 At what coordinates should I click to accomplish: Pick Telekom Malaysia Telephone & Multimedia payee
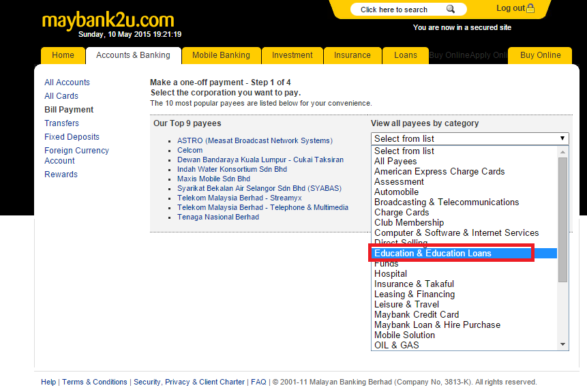coord(262,207)
